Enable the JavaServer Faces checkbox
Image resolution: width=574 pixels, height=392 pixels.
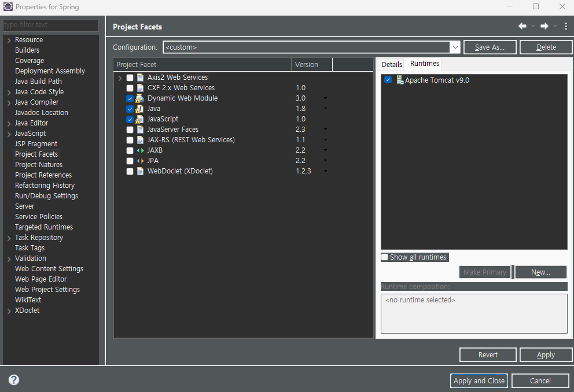[x=130, y=130]
